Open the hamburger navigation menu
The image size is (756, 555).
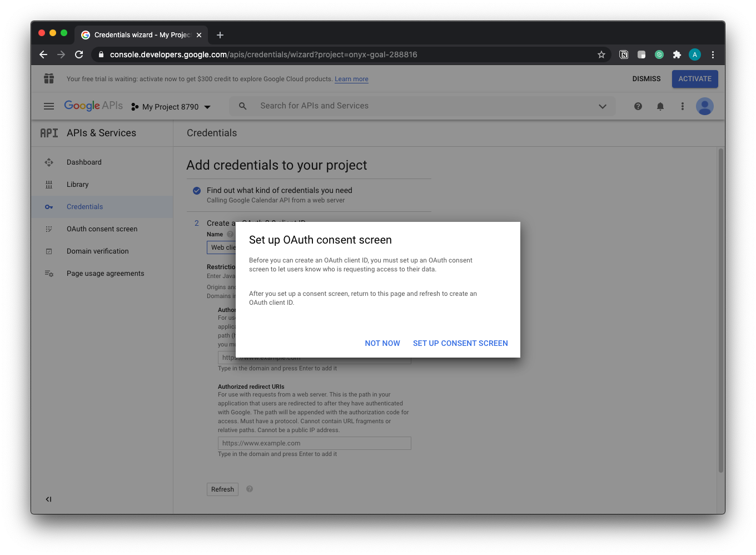(49, 106)
